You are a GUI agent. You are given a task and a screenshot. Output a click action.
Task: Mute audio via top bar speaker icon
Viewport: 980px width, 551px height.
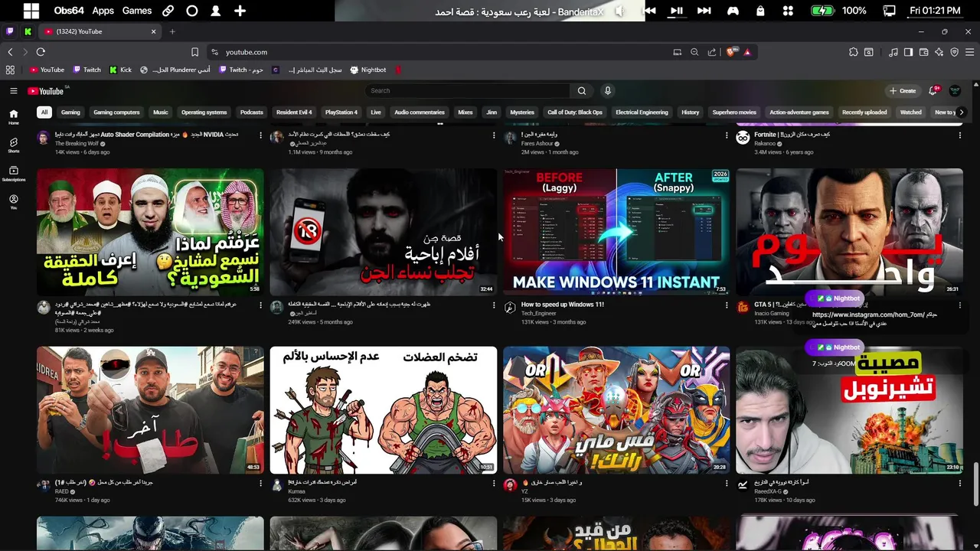[x=619, y=11]
